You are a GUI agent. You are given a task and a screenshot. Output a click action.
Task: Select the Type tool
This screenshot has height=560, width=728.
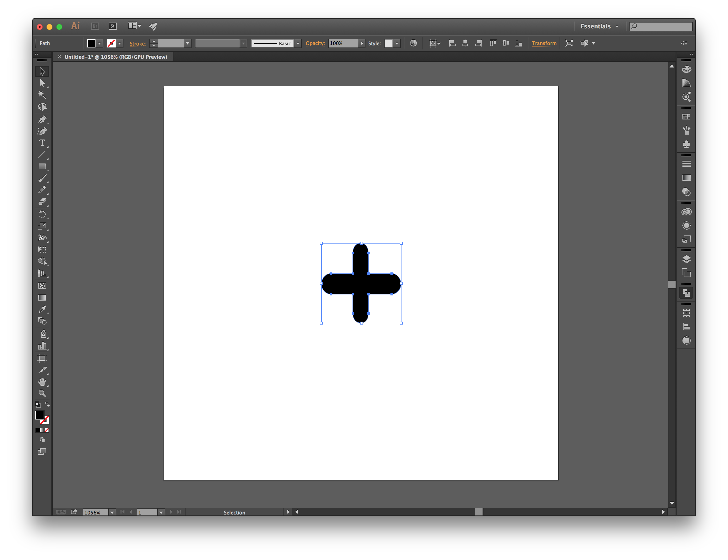pyautogui.click(x=42, y=143)
